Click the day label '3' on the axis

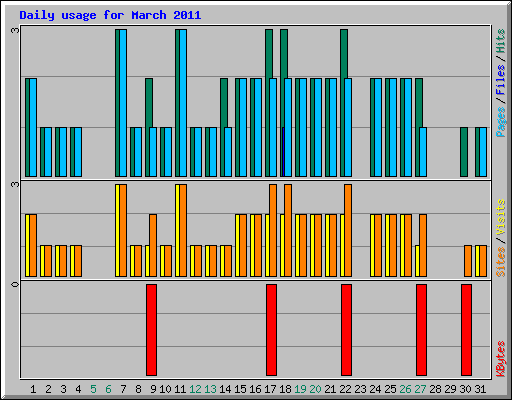(63, 389)
